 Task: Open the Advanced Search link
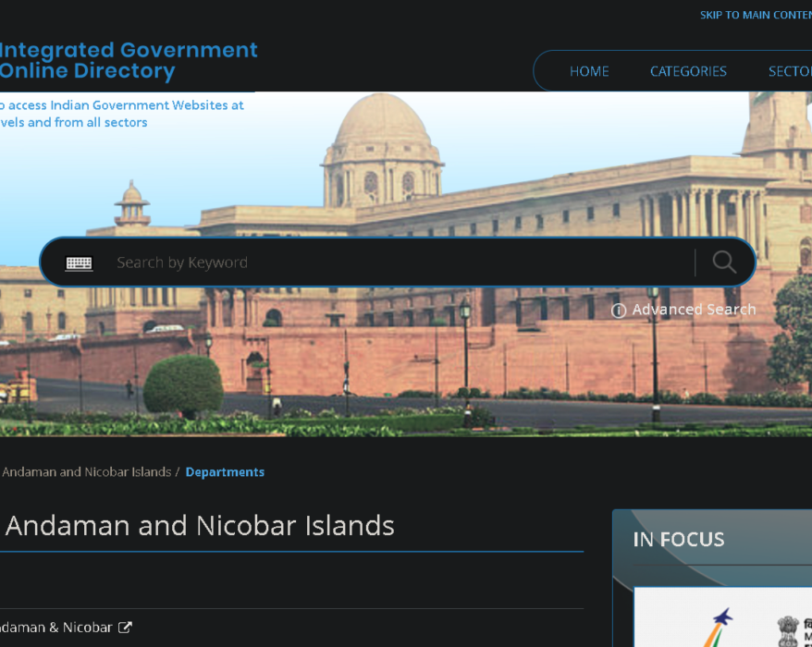(694, 310)
